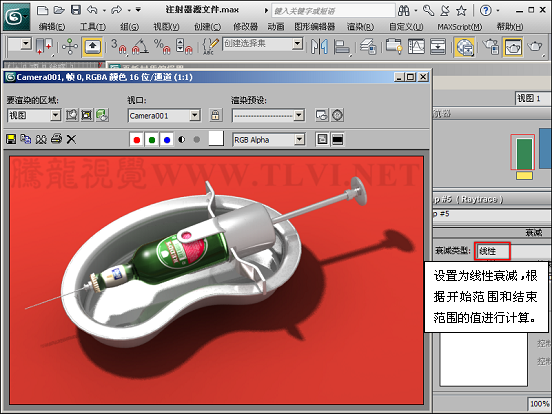This screenshot has height=414, width=552.
Task: Click the favorites star icon
Action: point(461,11)
